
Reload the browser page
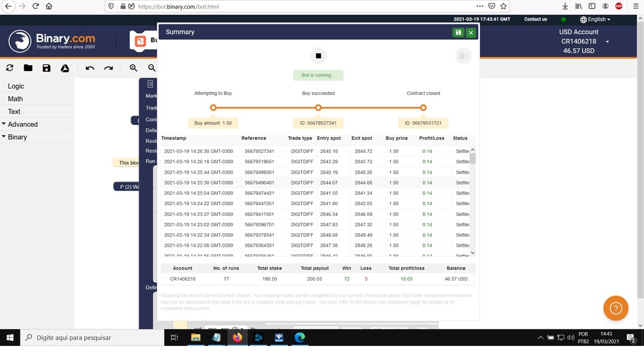tap(36, 6)
